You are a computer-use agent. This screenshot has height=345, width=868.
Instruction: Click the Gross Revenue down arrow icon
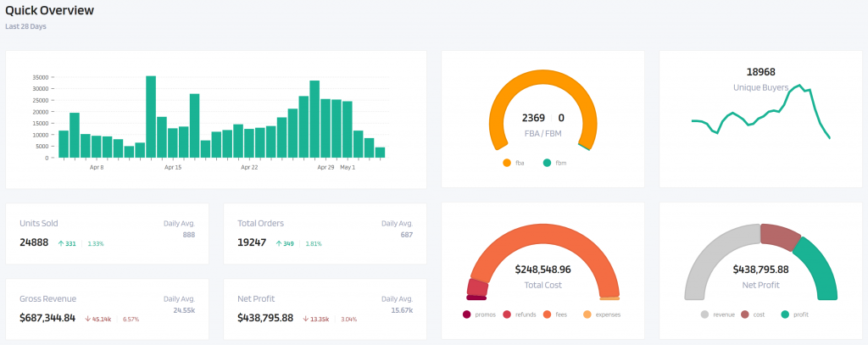pos(88,319)
